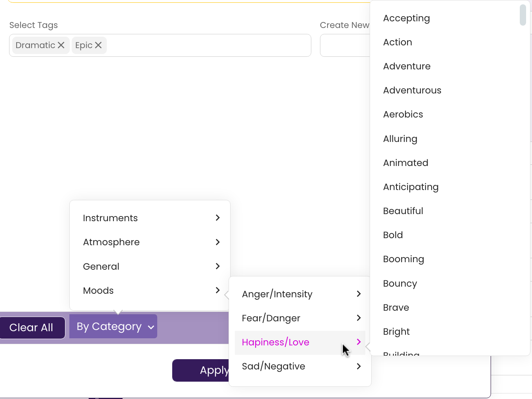
Task: Select Fear/Danger mood group
Action: pyautogui.click(x=300, y=318)
